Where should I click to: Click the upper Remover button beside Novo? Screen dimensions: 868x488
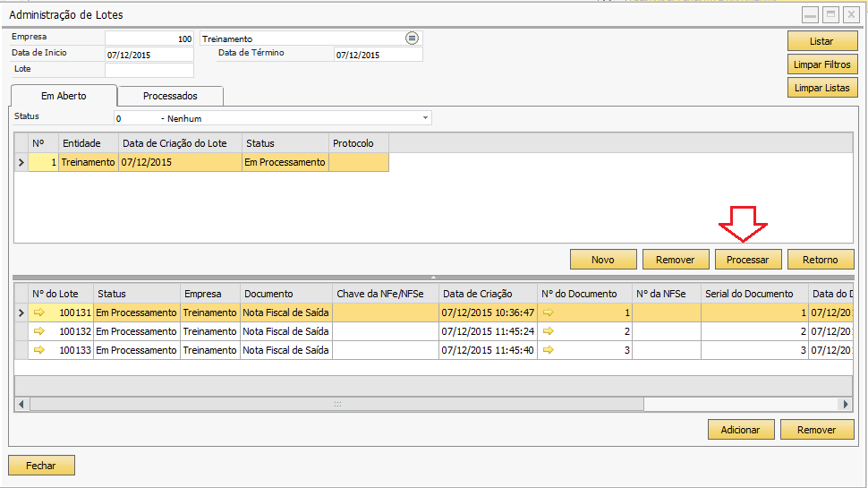pos(676,260)
